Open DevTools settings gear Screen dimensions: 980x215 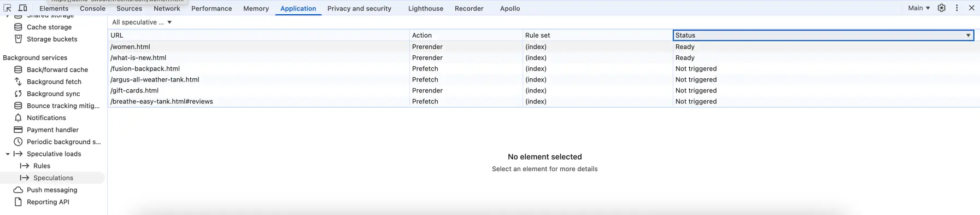[942, 8]
